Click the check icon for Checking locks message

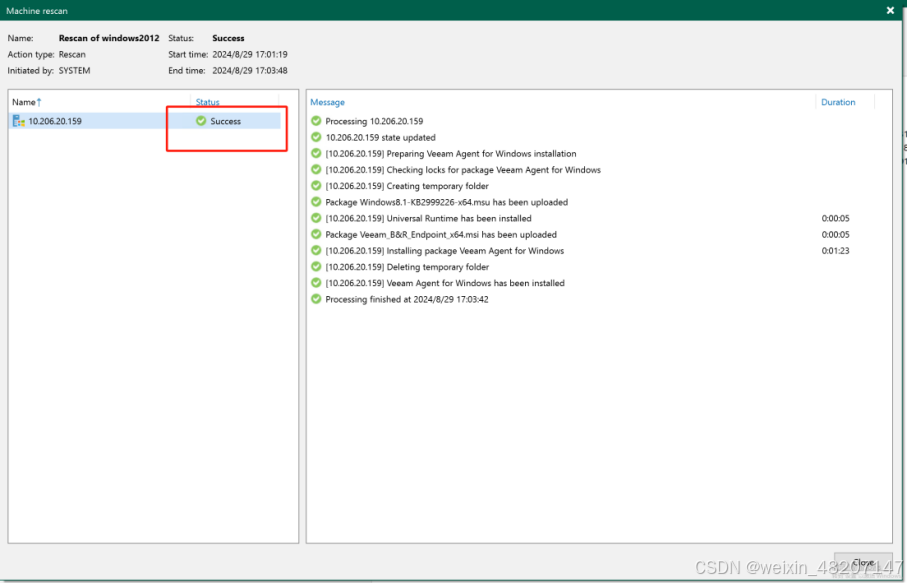click(316, 170)
